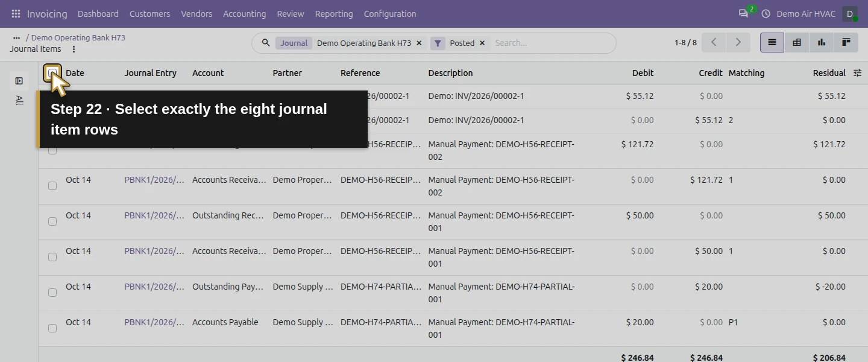Select the Outstanding Payments $20.00 row

[x=52, y=293]
